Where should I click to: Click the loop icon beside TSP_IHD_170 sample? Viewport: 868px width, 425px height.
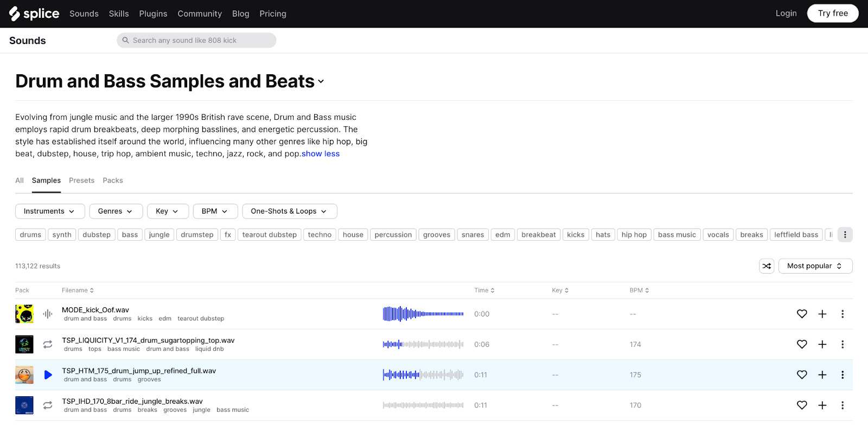pos(48,405)
